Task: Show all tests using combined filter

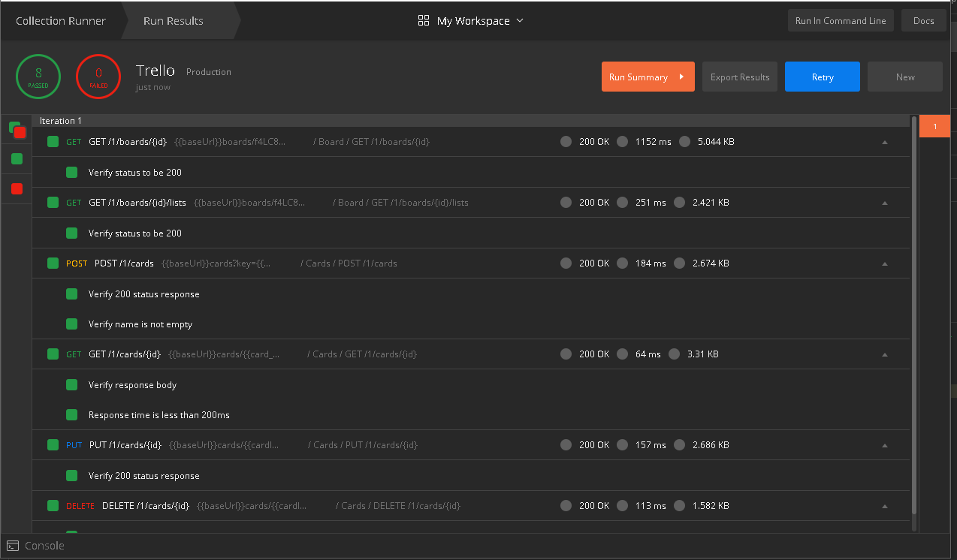Action: tap(17, 130)
